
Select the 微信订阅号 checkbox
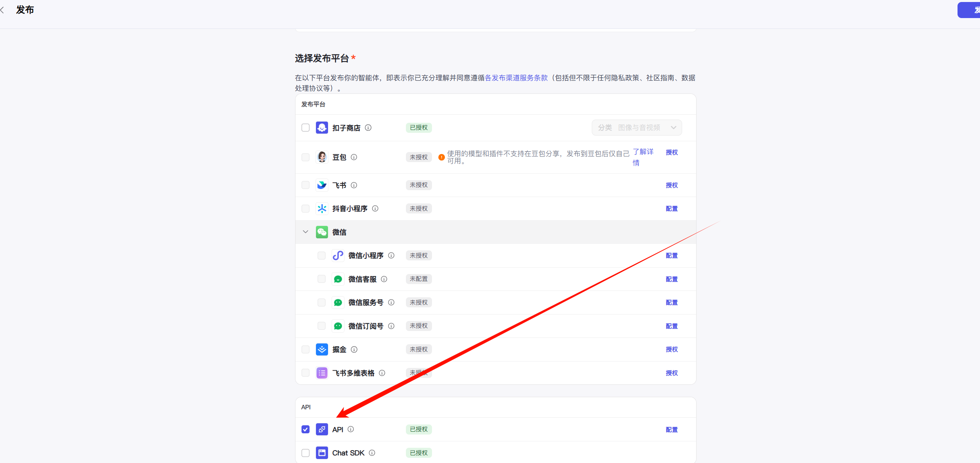[322, 326]
